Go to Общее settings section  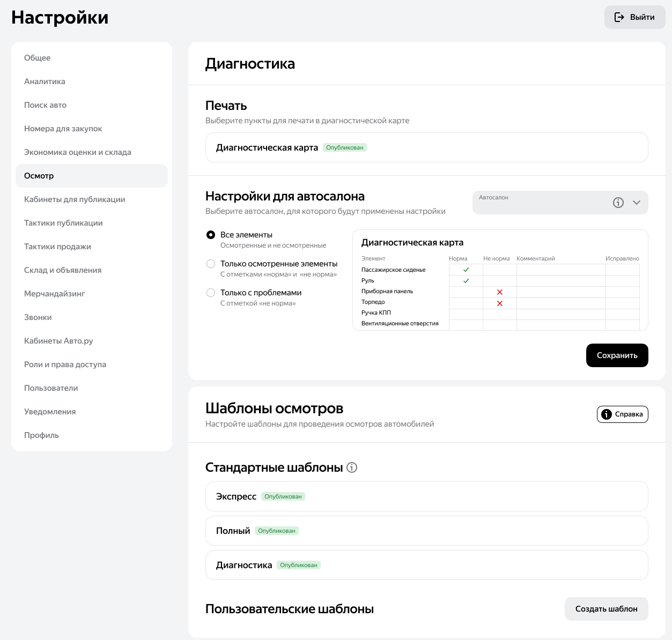point(92,58)
